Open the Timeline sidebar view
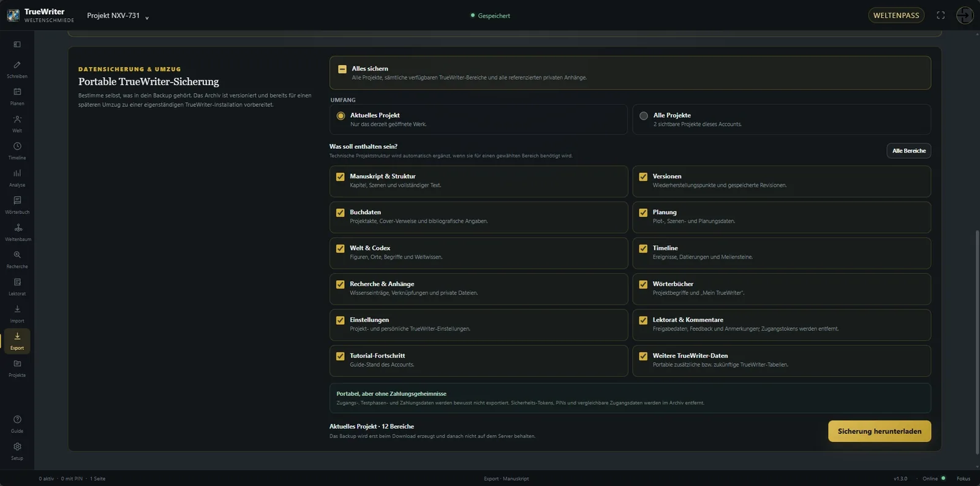This screenshot has height=486, width=980. point(17,151)
